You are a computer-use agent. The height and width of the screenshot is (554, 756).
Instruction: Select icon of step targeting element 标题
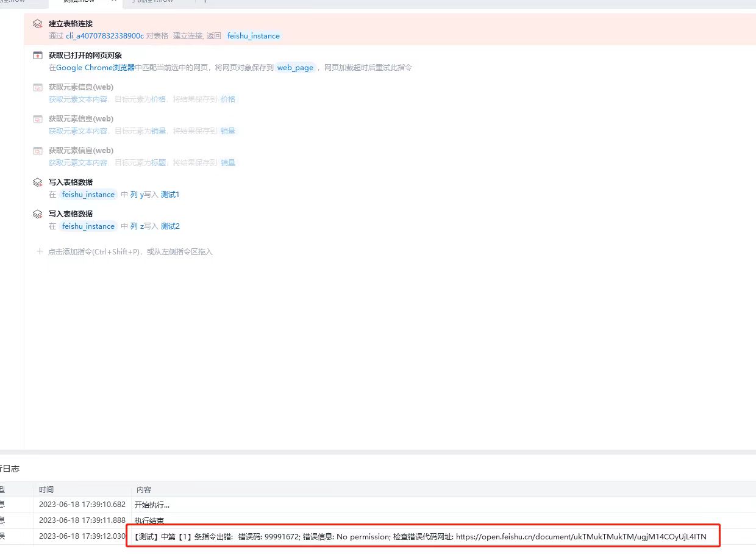38,151
